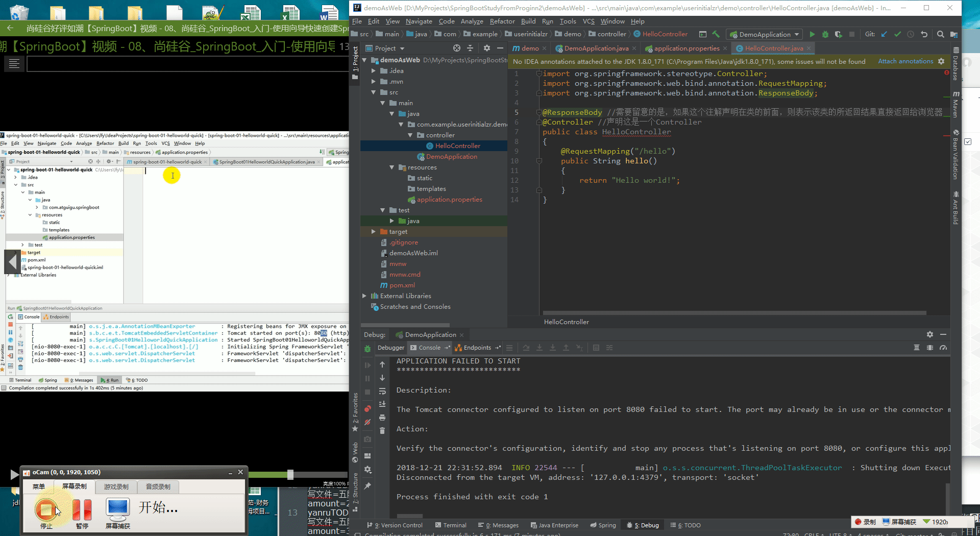This screenshot has height=536, width=980.
Task: Open Debug panel settings gear at top right
Action: (930, 334)
